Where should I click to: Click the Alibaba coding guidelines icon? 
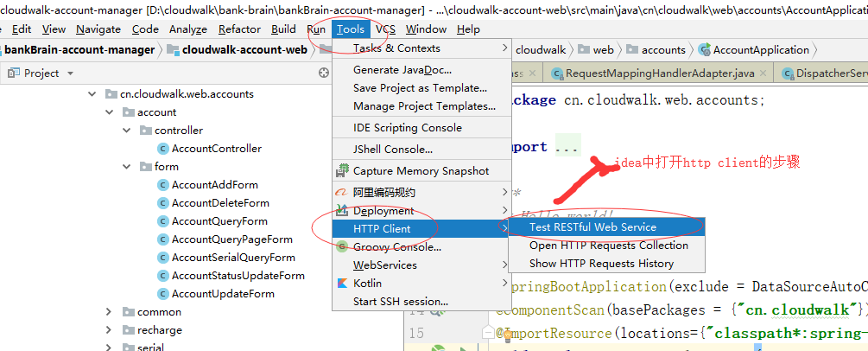coord(342,193)
